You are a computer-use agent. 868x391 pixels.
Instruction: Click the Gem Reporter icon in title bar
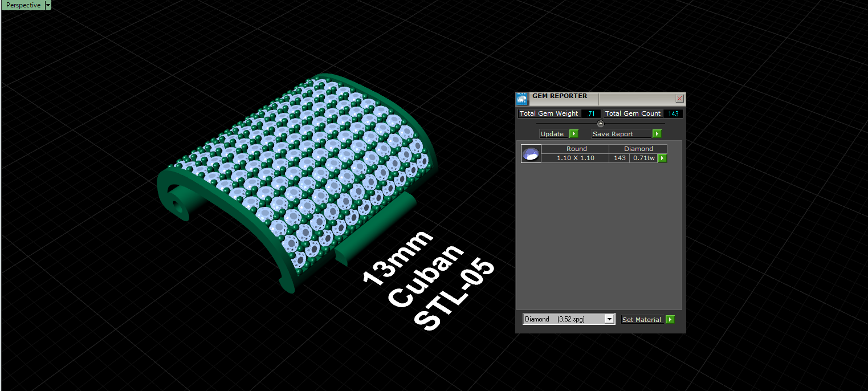click(x=522, y=99)
